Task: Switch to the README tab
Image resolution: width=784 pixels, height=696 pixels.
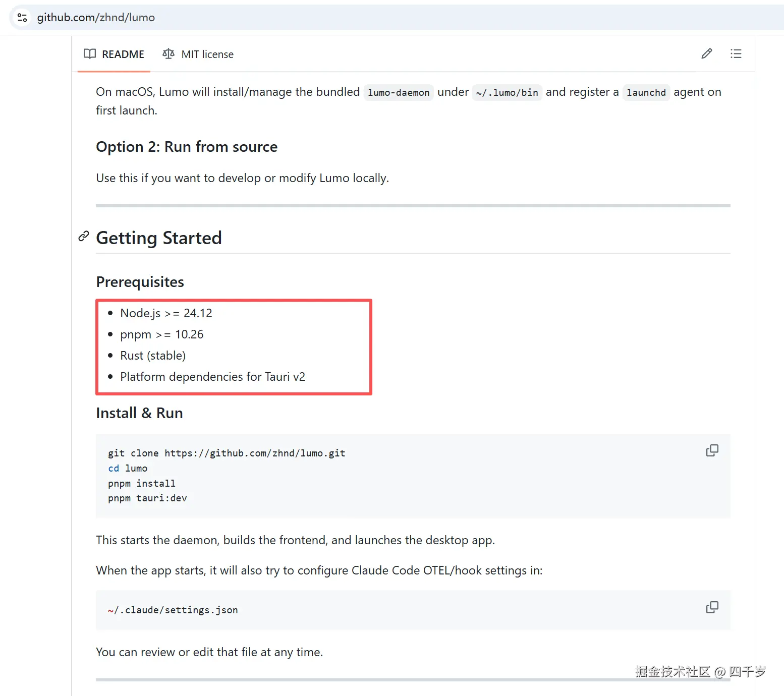Action: [x=114, y=54]
